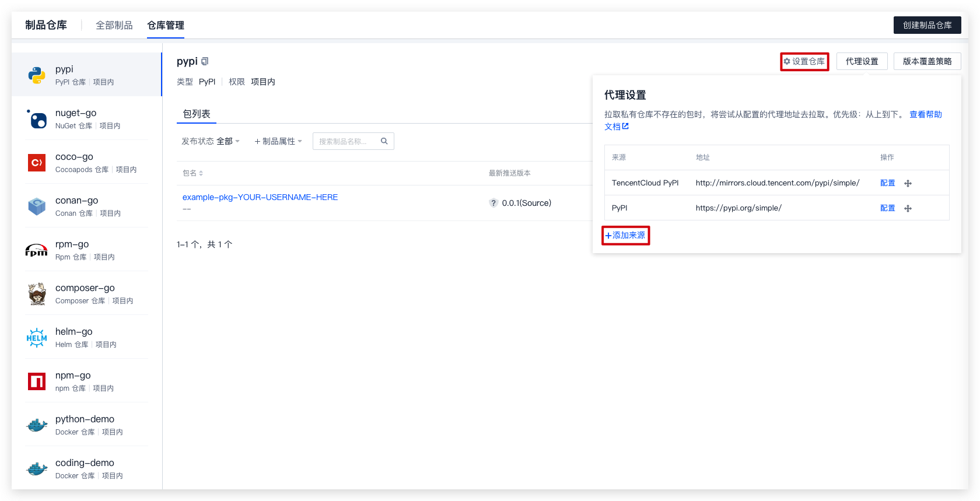980x501 pixels.
Task: Open the nuget-go repository NuGet icon
Action: 37,119
